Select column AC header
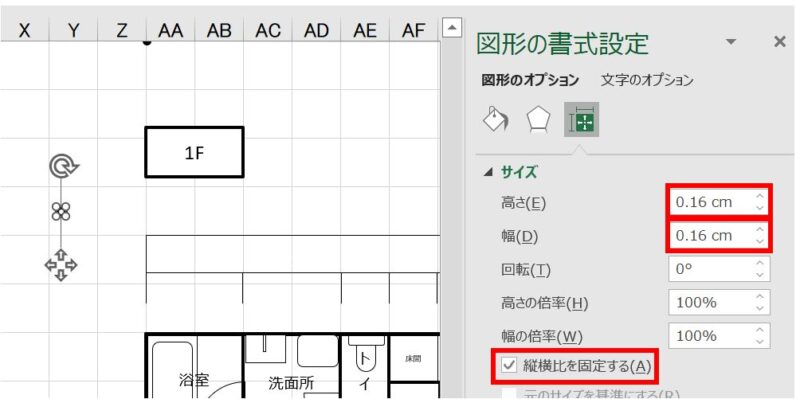Viewport: 800px width, 399px height. (x=267, y=31)
